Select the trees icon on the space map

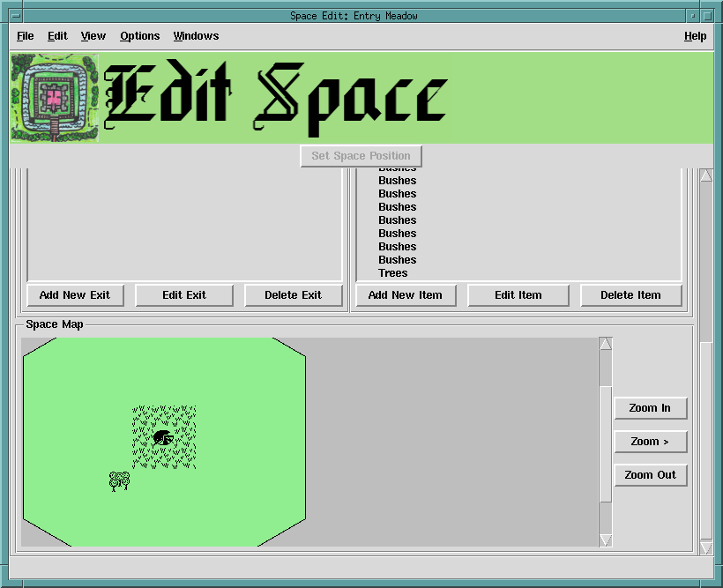[119, 480]
